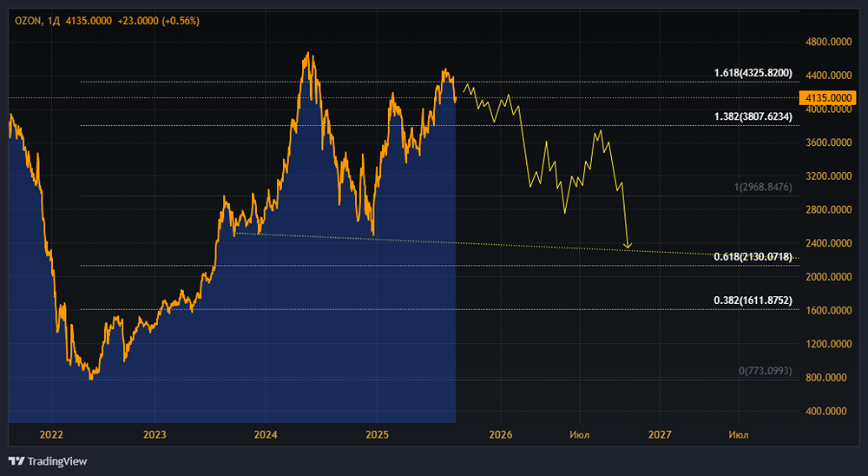
Task: Click 2026 on the time axis
Action: [501, 433]
